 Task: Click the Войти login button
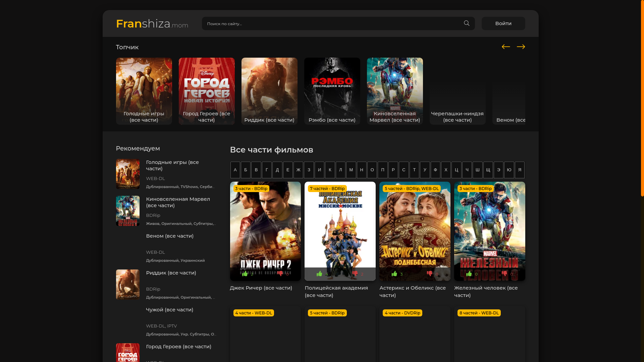503,23
